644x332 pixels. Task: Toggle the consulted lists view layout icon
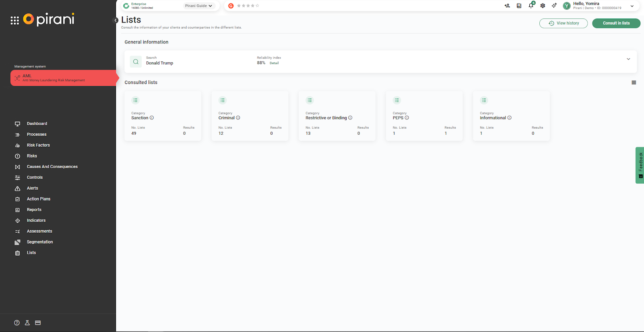[x=634, y=82]
